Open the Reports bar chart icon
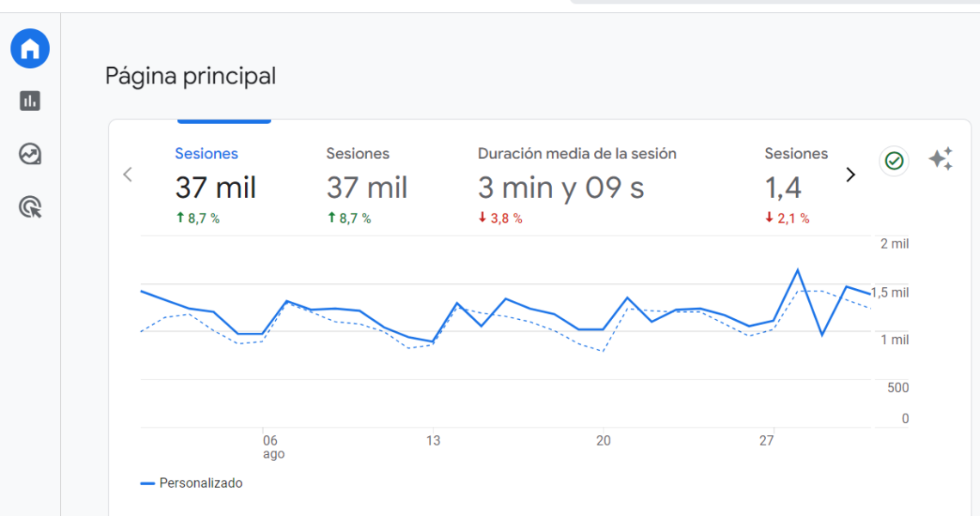This screenshot has height=516, width=980. [30, 101]
